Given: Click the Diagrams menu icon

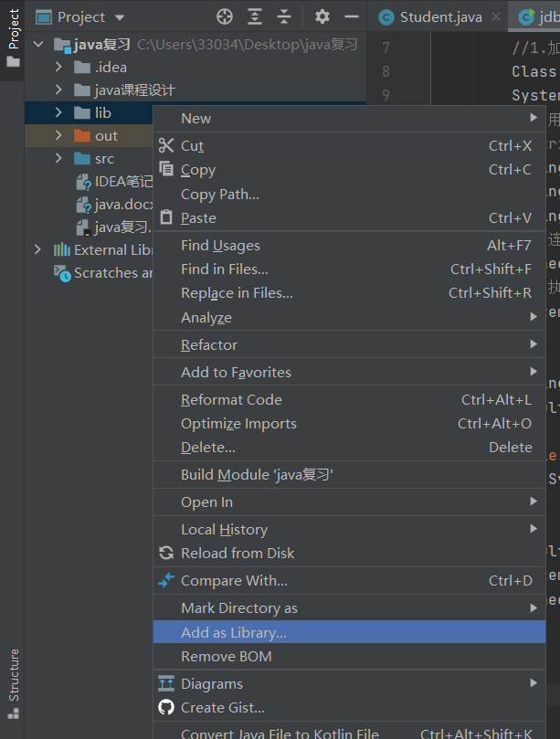Looking at the screenshot, I should 166,683.
